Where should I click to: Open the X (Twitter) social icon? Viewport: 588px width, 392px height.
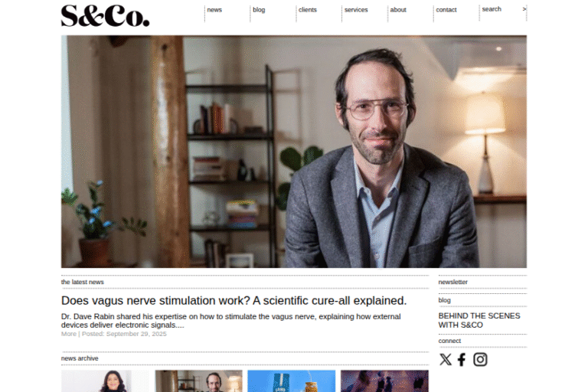pos(445,359)
